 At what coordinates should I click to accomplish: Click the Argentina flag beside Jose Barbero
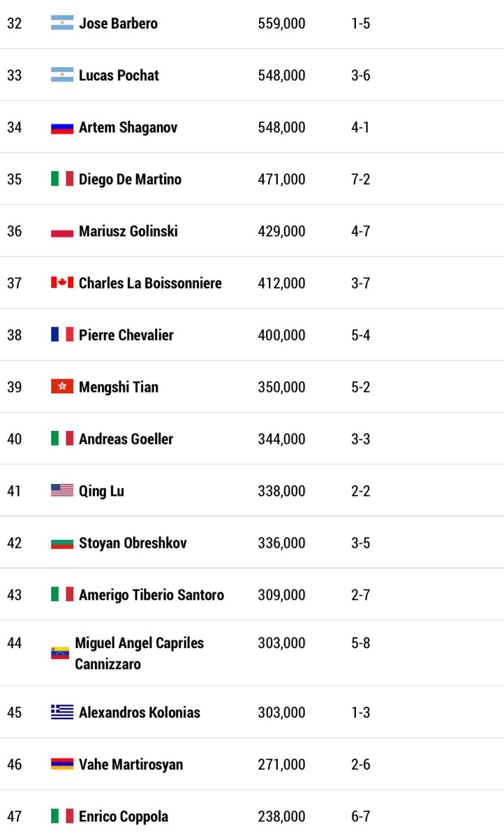62,23
